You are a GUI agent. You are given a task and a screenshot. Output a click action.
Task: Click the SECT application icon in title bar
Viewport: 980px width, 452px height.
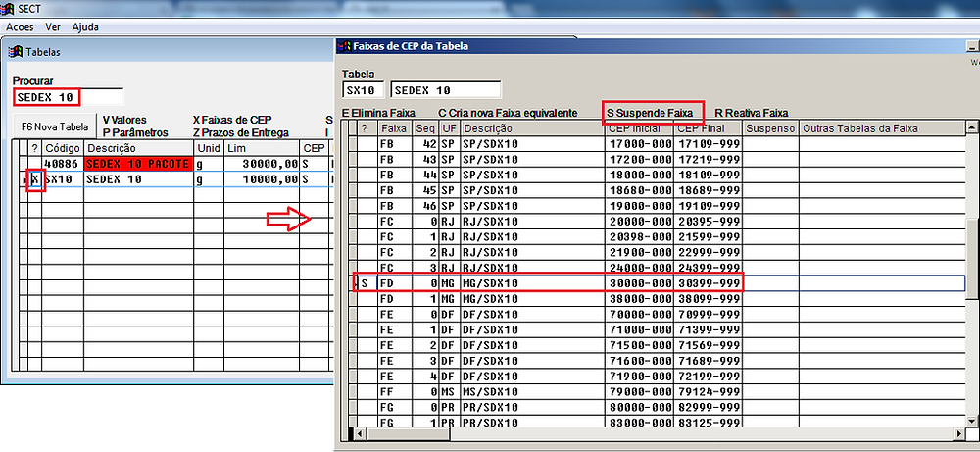click(9, 8)
